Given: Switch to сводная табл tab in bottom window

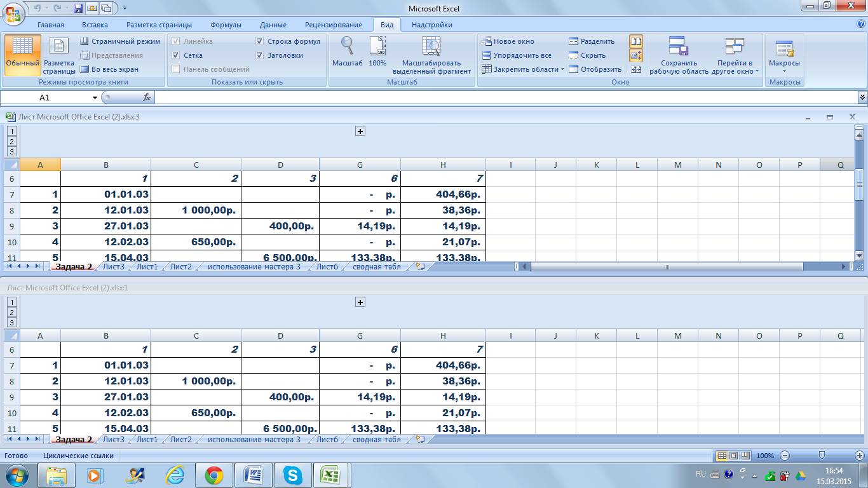Looking at the screenshot, I should tap(377, 439).
